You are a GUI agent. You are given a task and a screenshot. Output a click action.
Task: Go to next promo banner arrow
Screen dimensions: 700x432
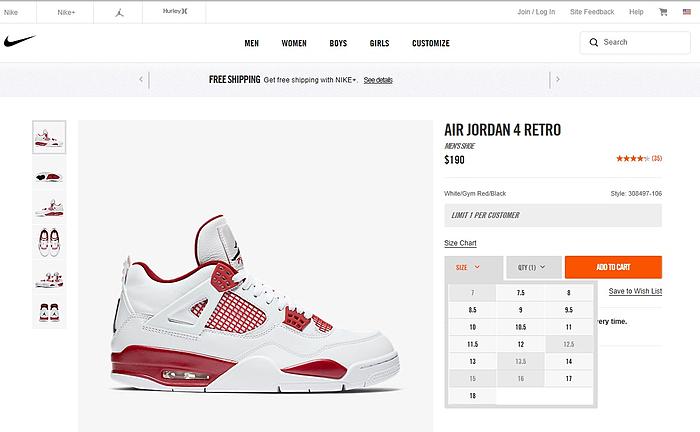coord(558,79)
